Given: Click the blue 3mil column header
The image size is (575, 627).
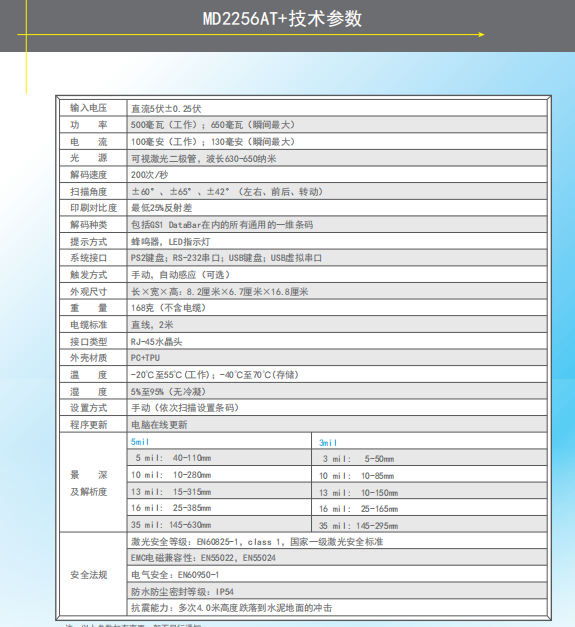Looking at the screenshot, I should click(328, 443).
